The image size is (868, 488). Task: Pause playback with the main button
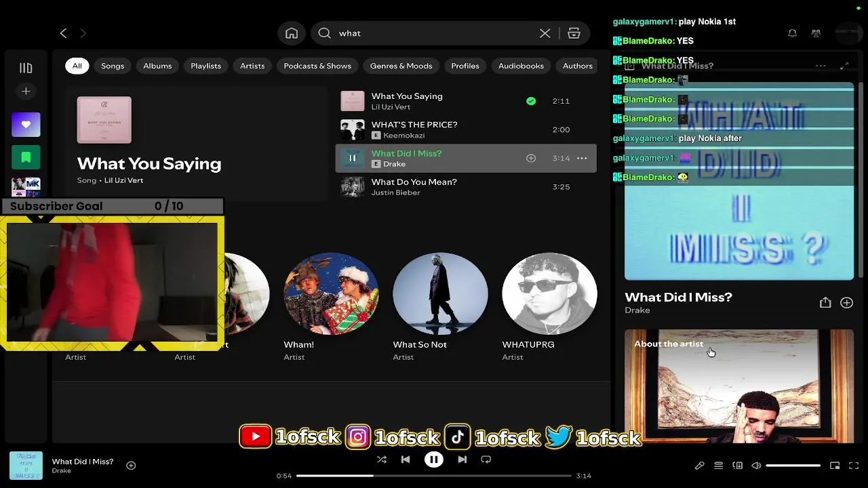click(x=434, y=460)
